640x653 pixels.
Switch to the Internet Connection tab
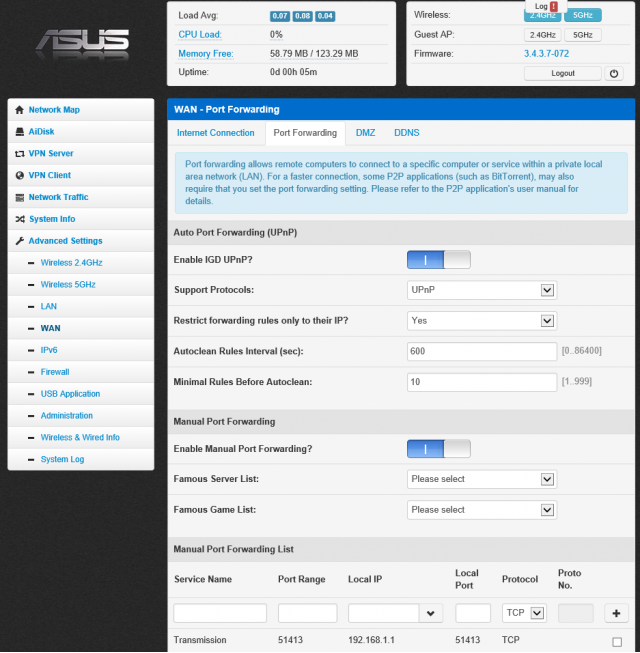click(215, 133)
